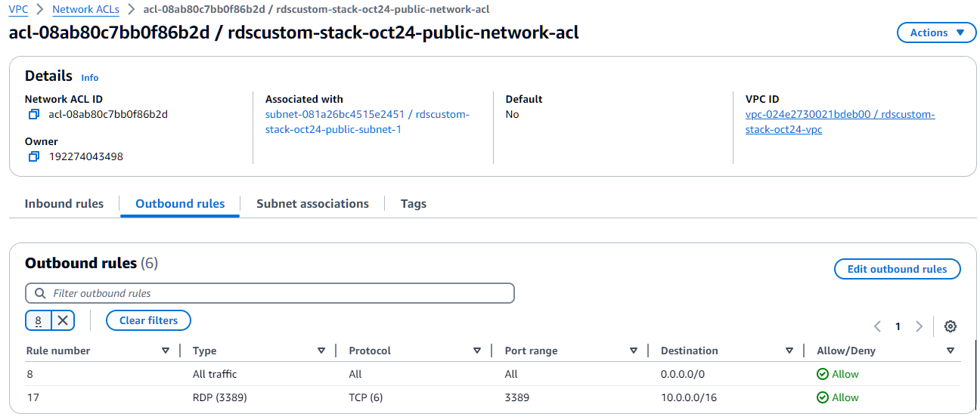Go to previous page of rules

click(x=878, y=326)
